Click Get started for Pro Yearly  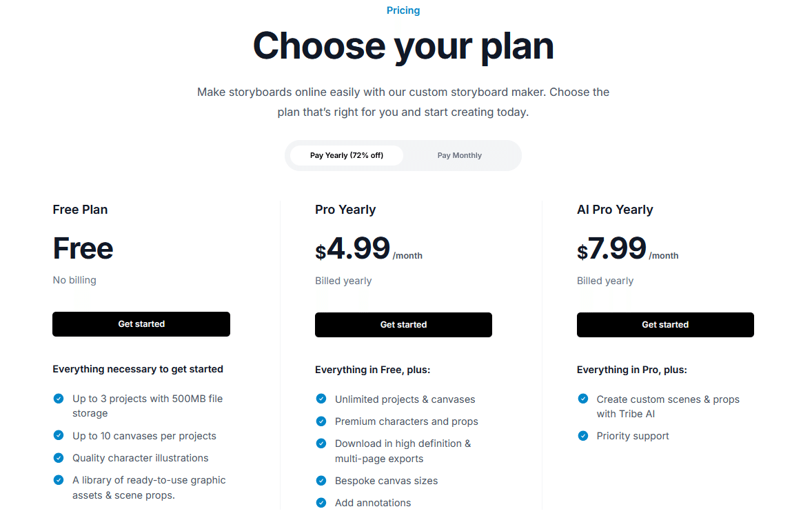coord(403,325)
